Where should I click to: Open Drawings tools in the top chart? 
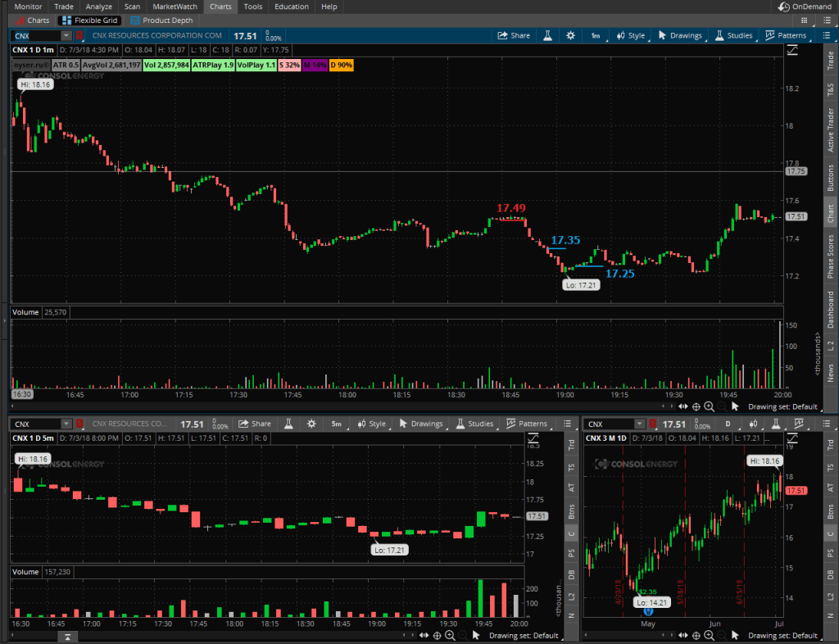point(679,36)
